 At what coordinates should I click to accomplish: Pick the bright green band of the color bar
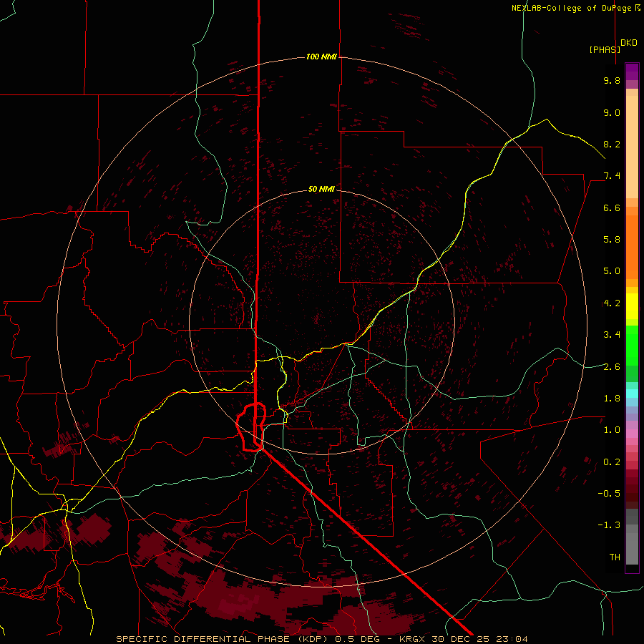tap(632, 345)
